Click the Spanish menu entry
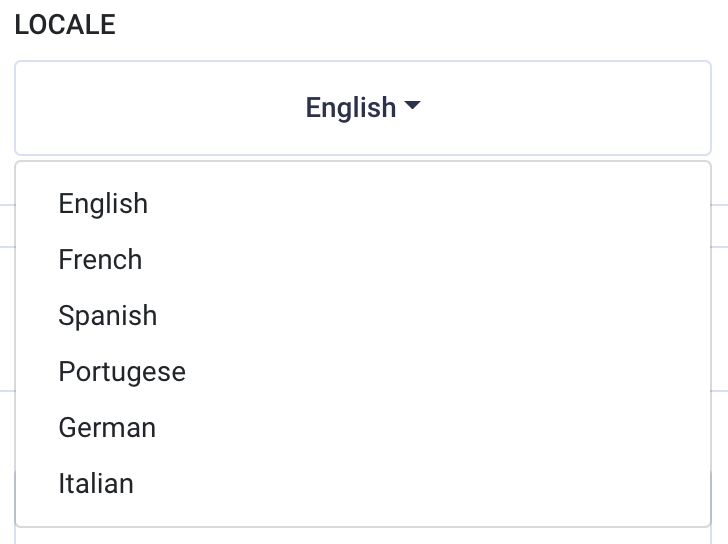This screenshot has width=728, height=544. (x=107, y=316)
